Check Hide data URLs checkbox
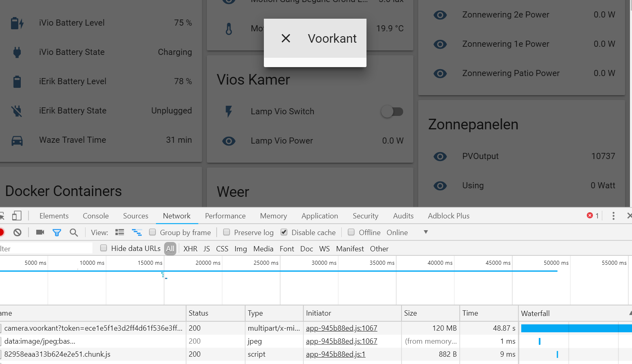The width and height of the screenshot is (632, 364). tap(103, 248)
